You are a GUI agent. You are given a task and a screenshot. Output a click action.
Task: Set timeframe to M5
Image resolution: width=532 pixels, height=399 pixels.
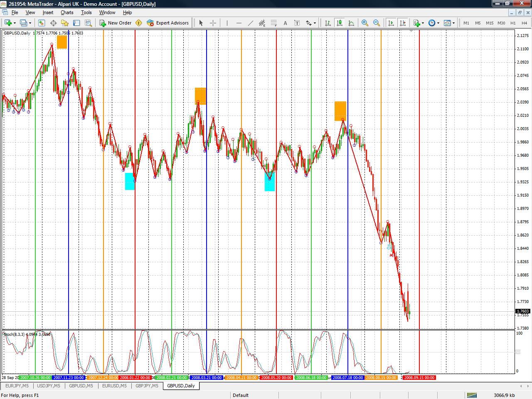click(x=478, y=23)
